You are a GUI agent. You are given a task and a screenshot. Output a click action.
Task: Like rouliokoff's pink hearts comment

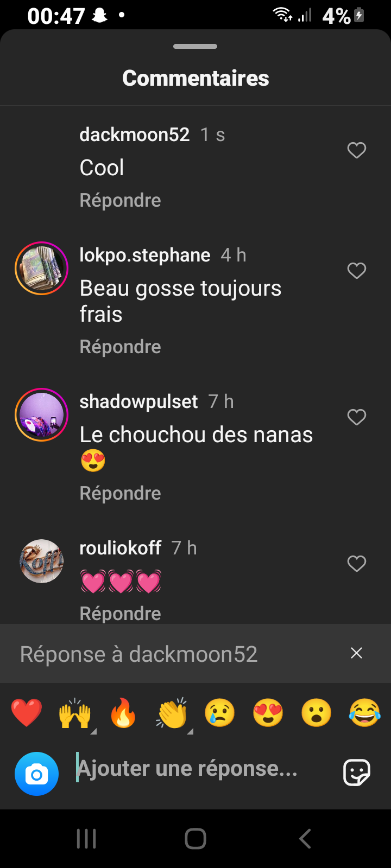point(357,564)
